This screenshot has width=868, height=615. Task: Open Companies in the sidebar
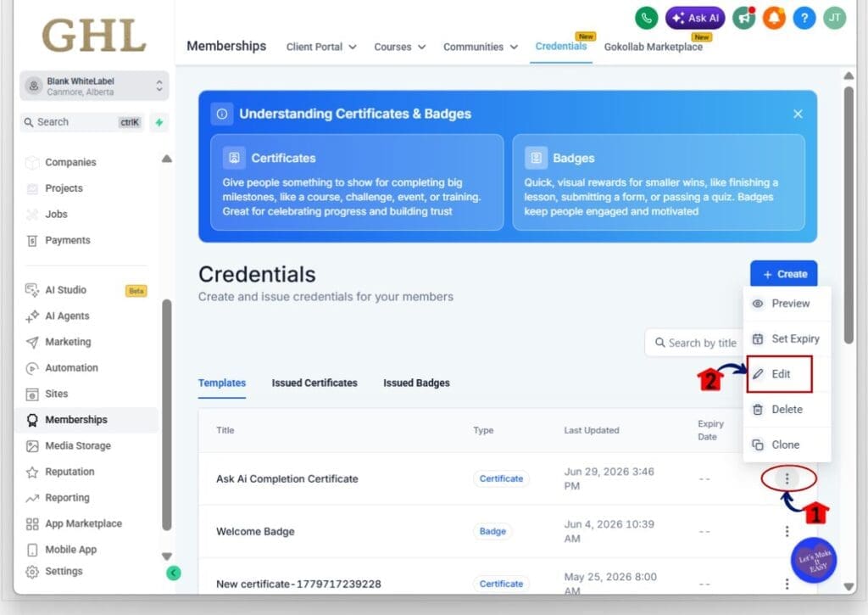click(70, 162)
